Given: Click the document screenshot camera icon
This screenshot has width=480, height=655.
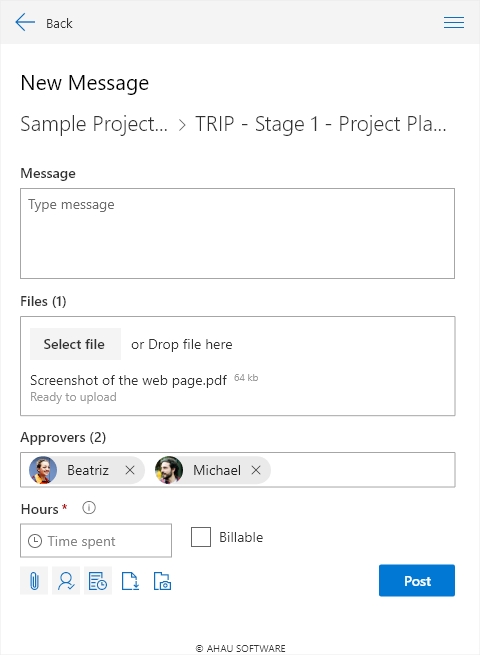Looking at the screenshot, I should tap(162, 581).
